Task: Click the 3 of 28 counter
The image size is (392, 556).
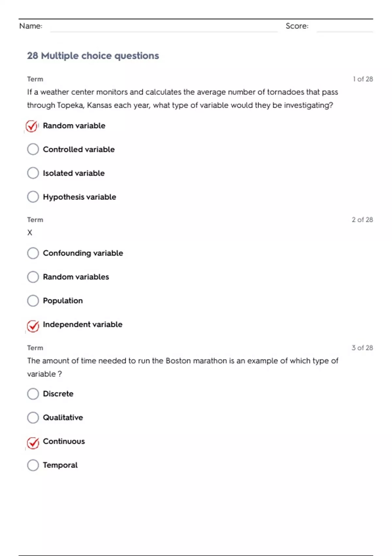Action: (x=362, y=348)
